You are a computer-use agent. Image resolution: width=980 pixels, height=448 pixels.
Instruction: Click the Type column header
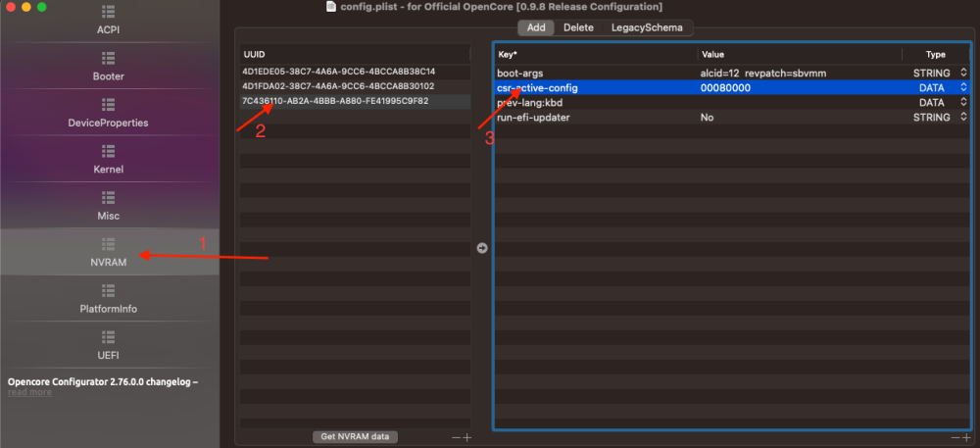(936, 54)
